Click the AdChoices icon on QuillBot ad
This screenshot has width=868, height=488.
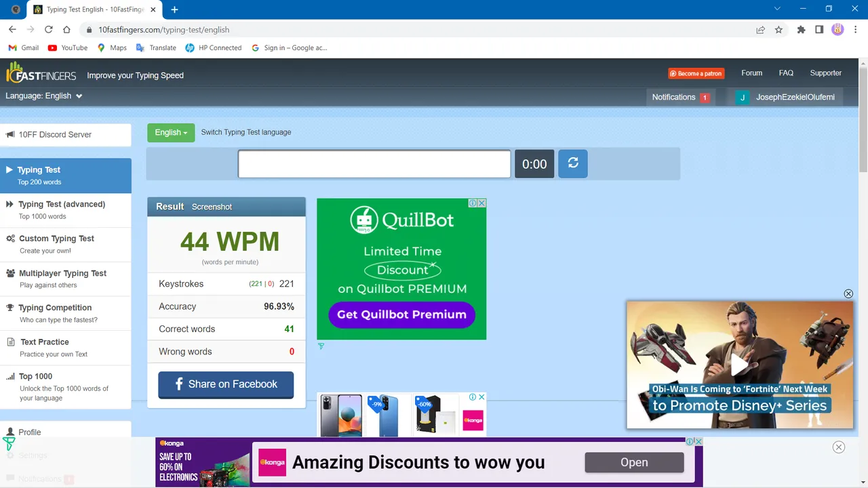(473, 203)
